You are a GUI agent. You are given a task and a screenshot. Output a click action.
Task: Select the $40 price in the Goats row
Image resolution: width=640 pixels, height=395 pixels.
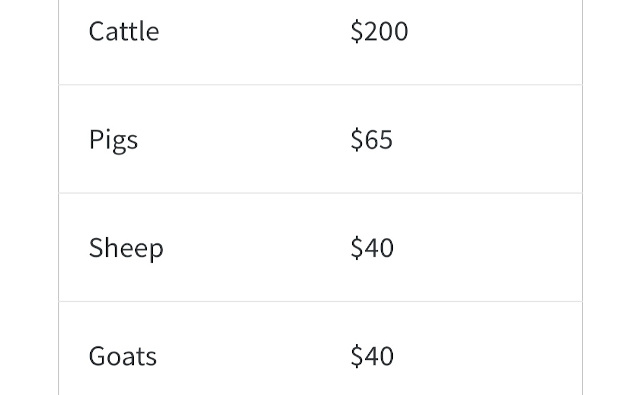372,356
